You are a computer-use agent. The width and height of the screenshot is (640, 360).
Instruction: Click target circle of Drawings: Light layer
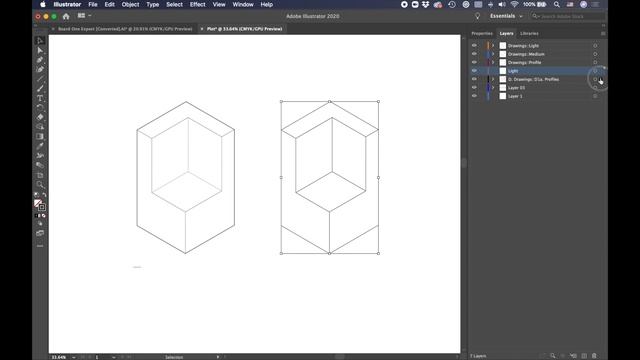tap(595, 46)
